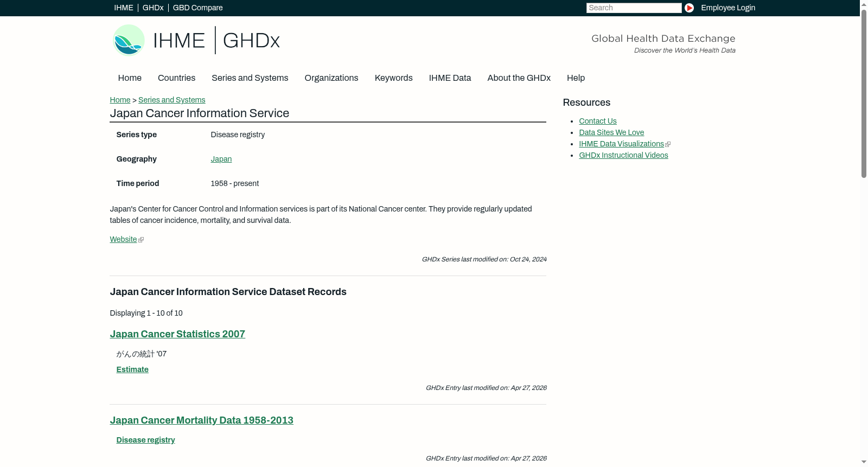This screenshot has width=868, height=467.
Task: Click the 'Japan Cancer Information Service' page title
Action: [x=200, y=113]
